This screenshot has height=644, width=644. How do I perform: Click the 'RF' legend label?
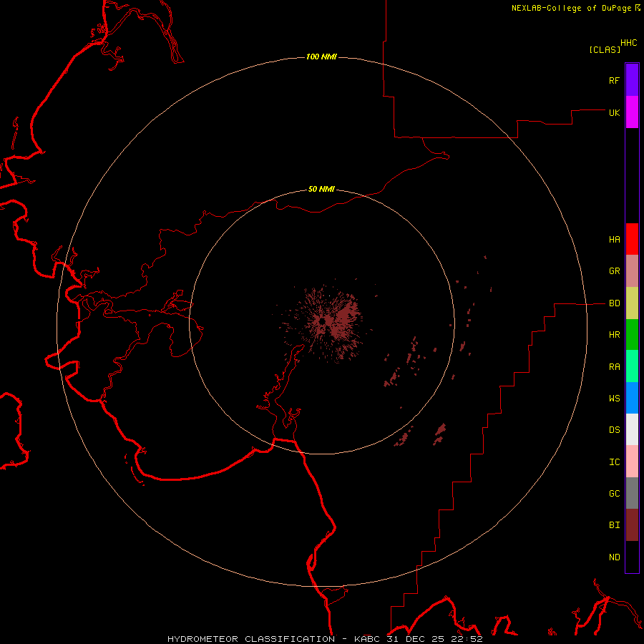coord(615,80)
